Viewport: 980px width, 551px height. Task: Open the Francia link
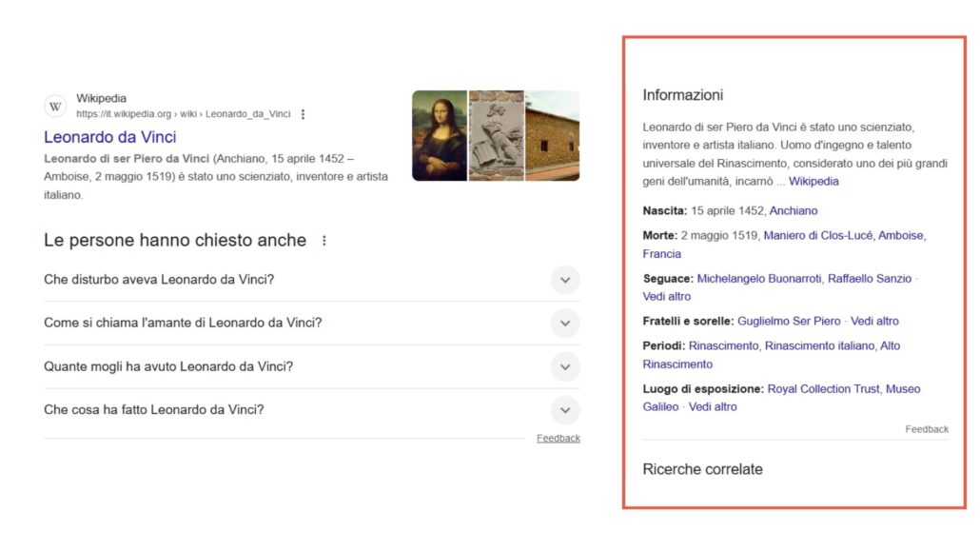pos(662,254)
